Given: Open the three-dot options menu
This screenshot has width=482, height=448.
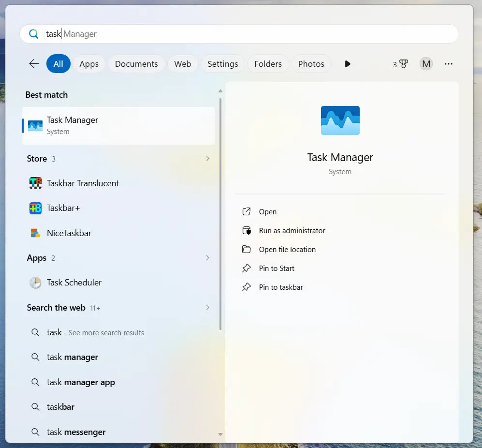Looking at the screenshot, I should coord(449,64).
